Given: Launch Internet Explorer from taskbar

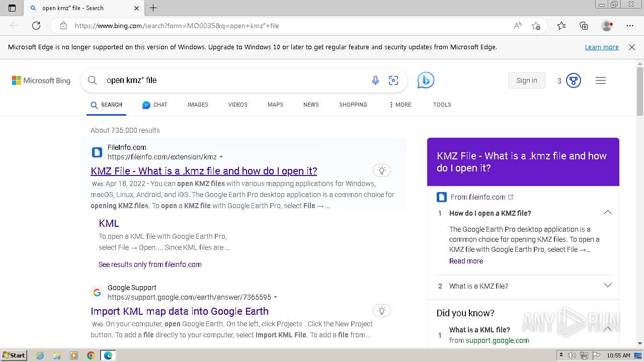Looking at the screenshot, I should [x=40, y=355].
